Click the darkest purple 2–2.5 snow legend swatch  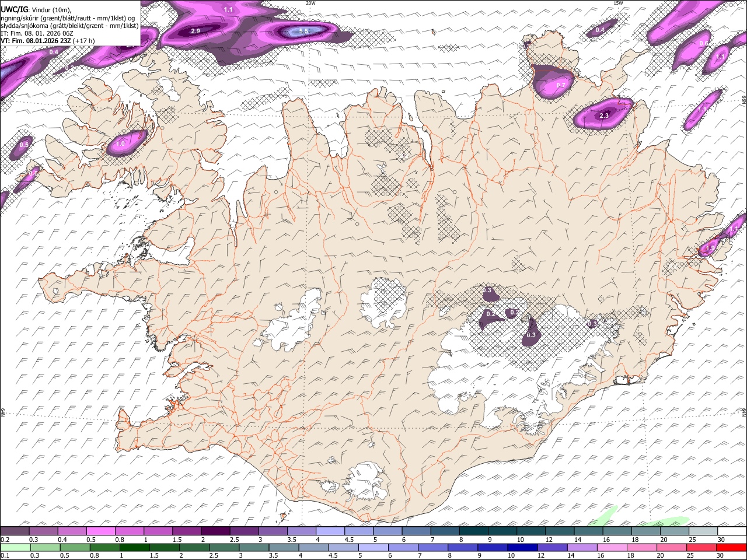(216, 531)
